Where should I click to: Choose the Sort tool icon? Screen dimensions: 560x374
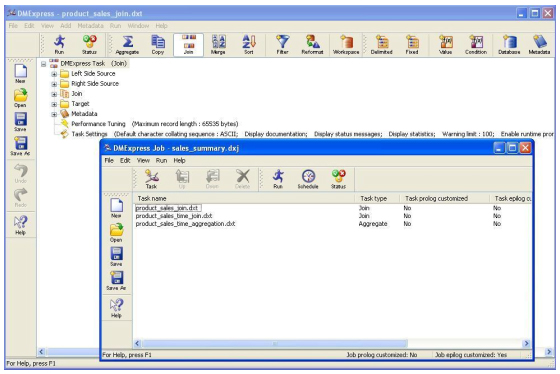pos(249,45)
